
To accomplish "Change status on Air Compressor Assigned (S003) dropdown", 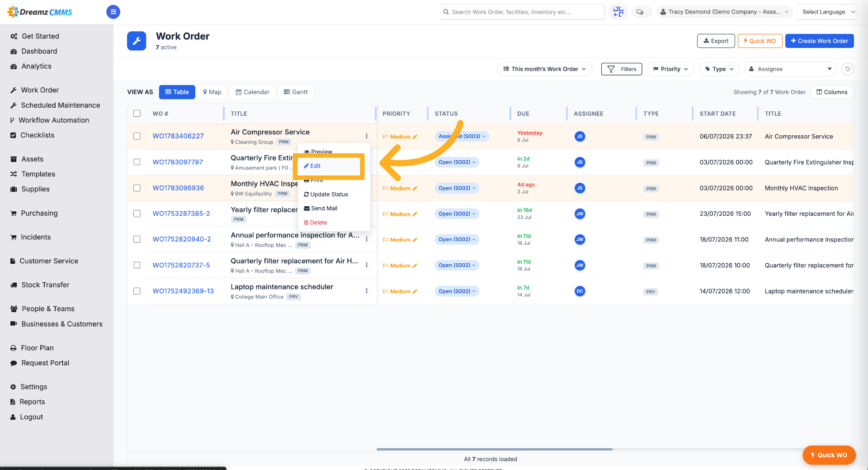I will (x=462, y=136).
